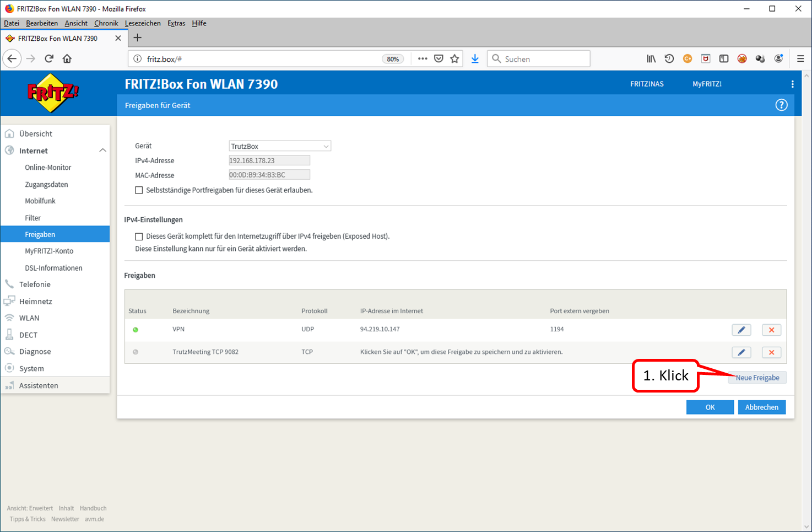Open the MyFRITZ! header link

click(x=707, y=84)
